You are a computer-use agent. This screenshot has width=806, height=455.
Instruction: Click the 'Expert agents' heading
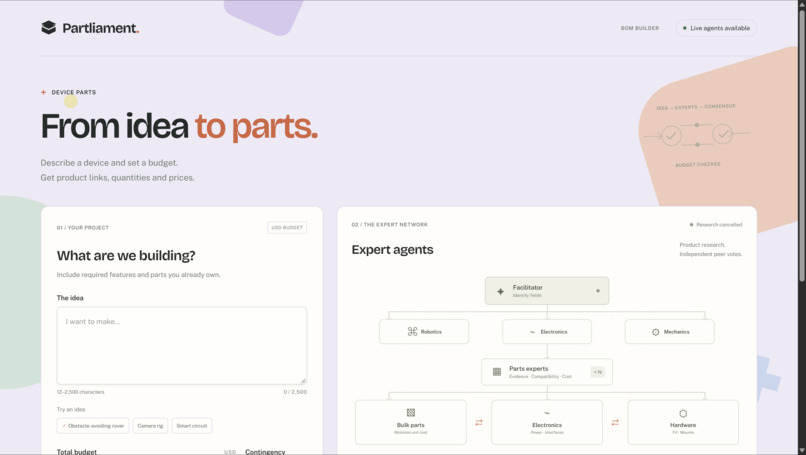tap(392, 250)
